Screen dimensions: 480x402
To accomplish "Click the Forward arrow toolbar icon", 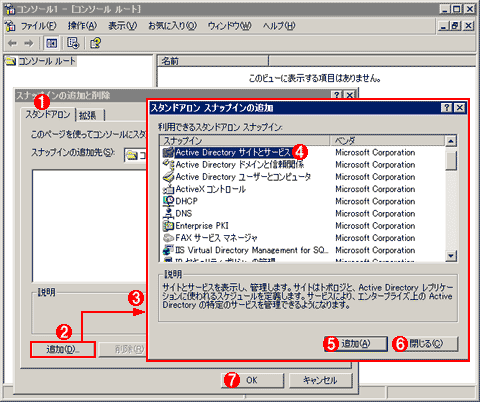I will click(x=29, y=43).
